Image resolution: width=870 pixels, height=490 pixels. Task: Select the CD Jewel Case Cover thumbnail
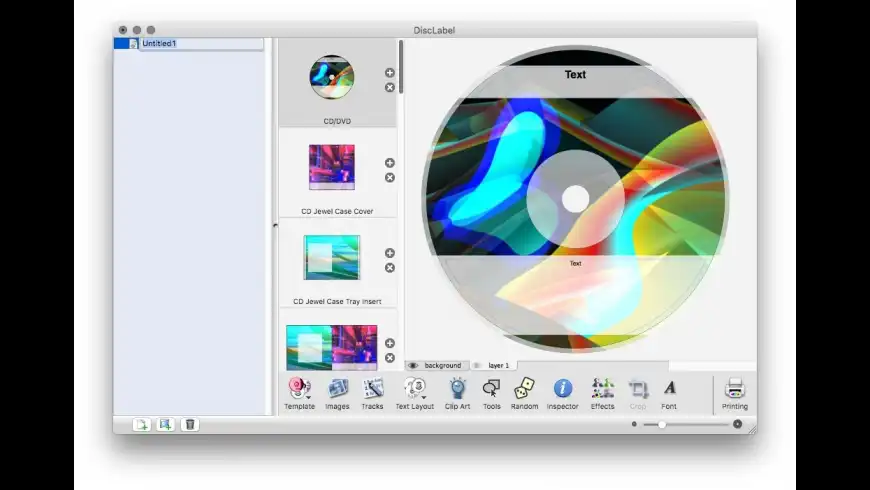click(x=332, y=167)
